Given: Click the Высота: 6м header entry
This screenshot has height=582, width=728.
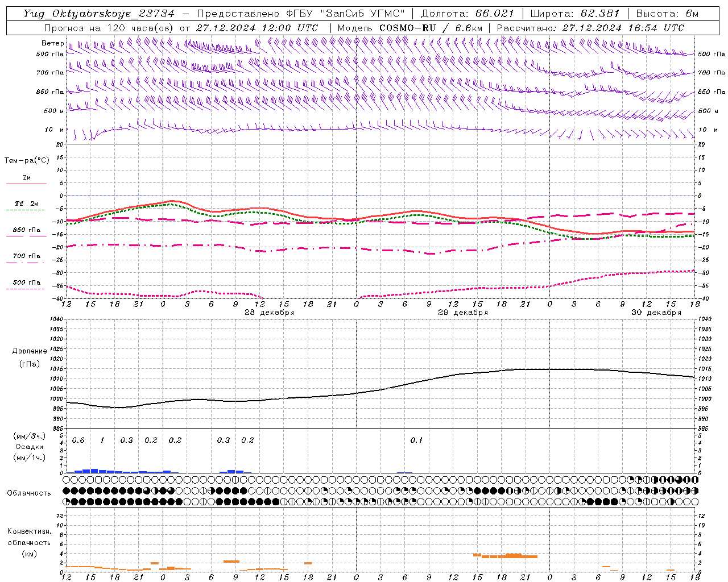Looking at the screenshot, I should 667,14.
